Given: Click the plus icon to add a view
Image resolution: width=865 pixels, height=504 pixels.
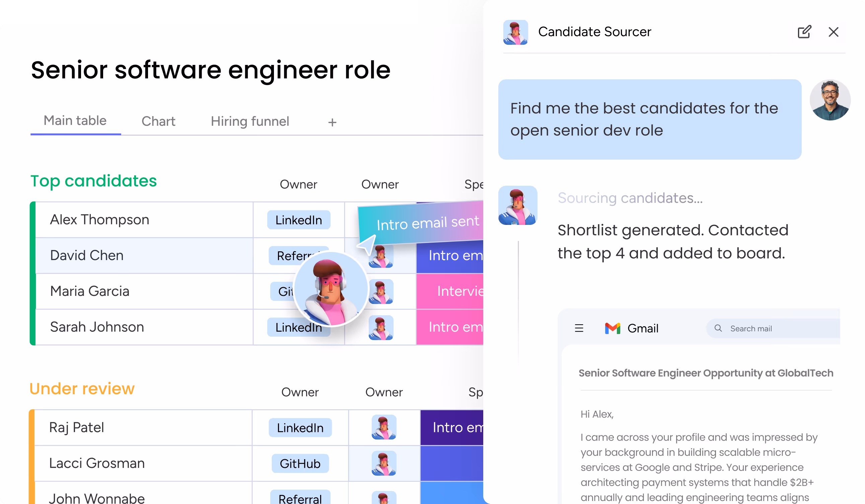Looking at the screenshot, I should coord(332,122).
